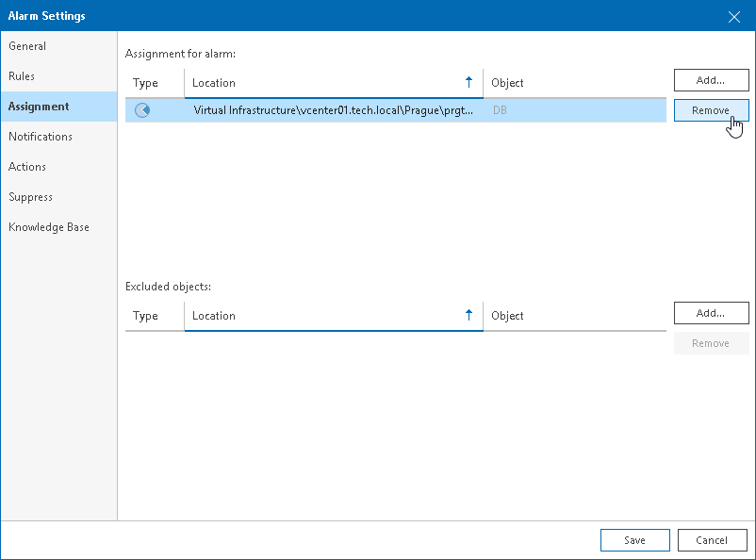The height and width of the screenshot is (560, 756).
Task: Switch to the Rules tab
Action: (x=22, y=76)
